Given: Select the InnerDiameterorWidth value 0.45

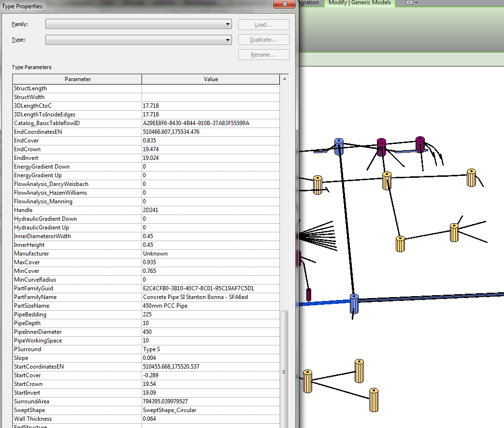Looking at the screenshot, I should tap(148, 236).
